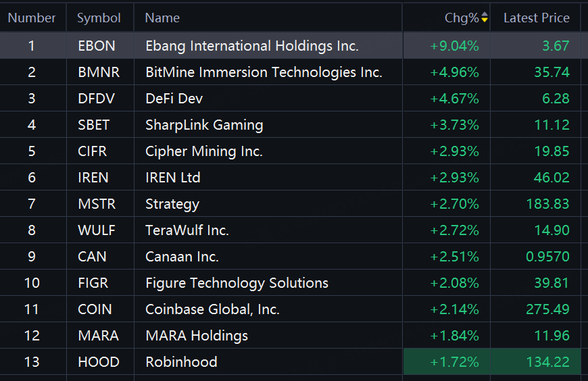Screen dimensions: 588x381
Task: Click the MSTR ticker symbol
Action: (x=96, y=204)
